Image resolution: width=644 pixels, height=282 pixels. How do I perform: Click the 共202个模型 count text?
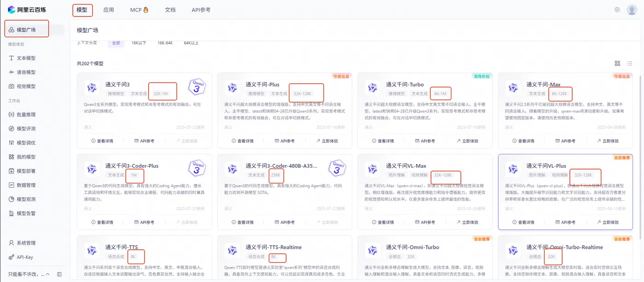point(90,63)
